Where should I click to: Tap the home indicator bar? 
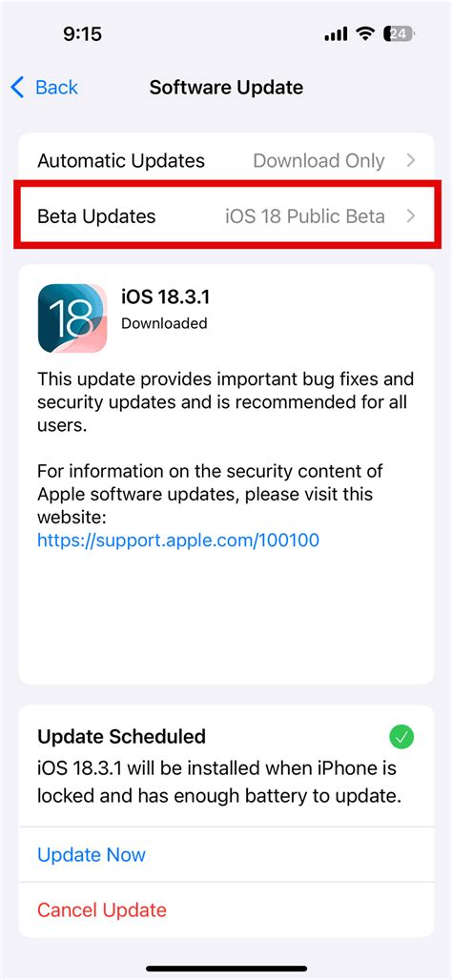pos(226,969)
